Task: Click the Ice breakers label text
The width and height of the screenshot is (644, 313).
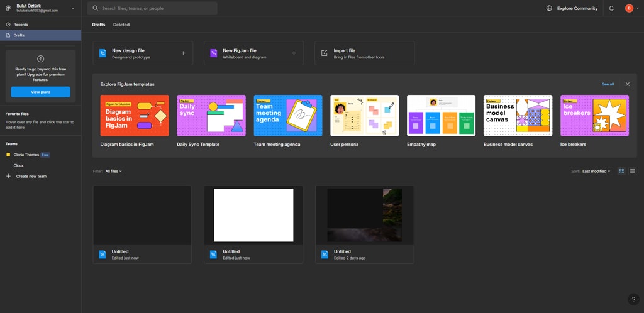Action: pyautogui.click(x=573, y=145)
